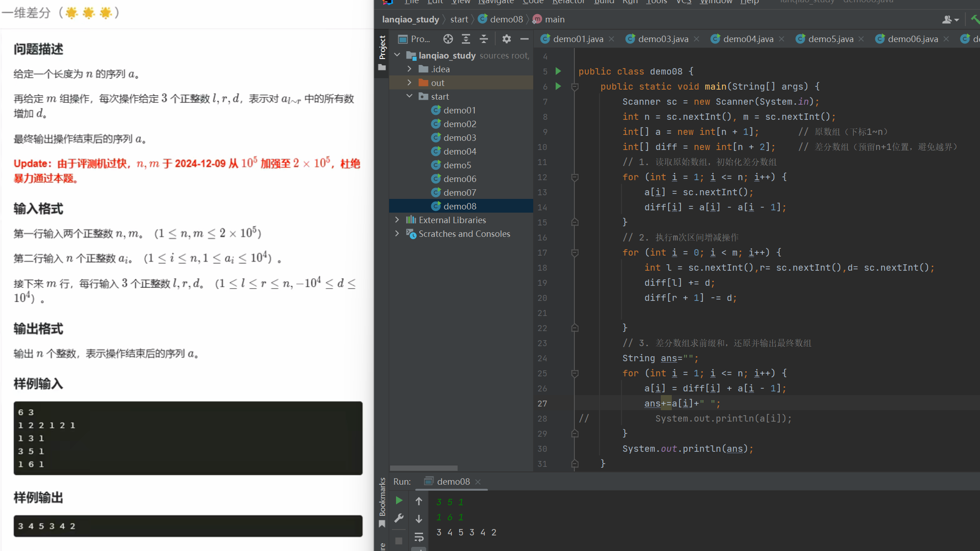Open the Navigate menu
980x551 pixels.
tap(496, 2)
